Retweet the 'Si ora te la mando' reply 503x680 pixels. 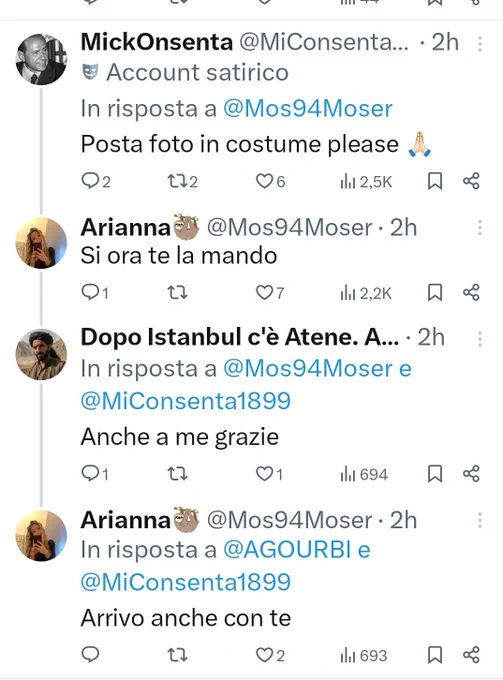pos(178,293)
